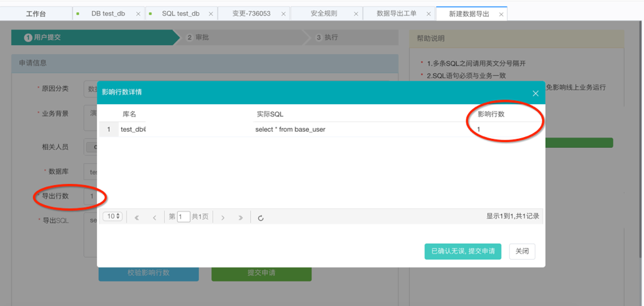
Task: Close the DB test_db tab
Action: [138, 14]
